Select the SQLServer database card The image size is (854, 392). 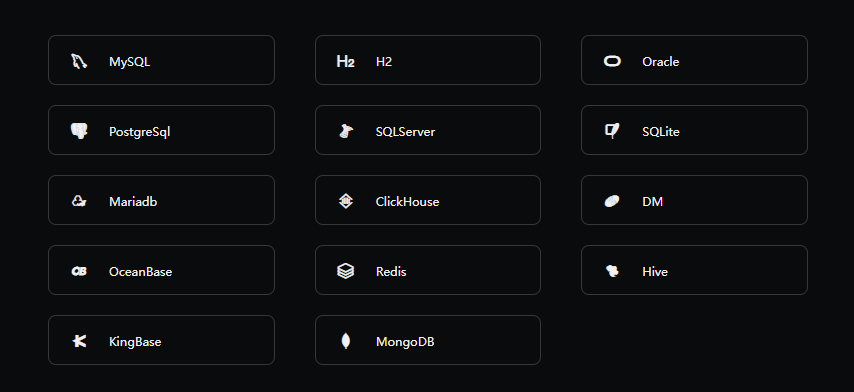coord(428,130)
